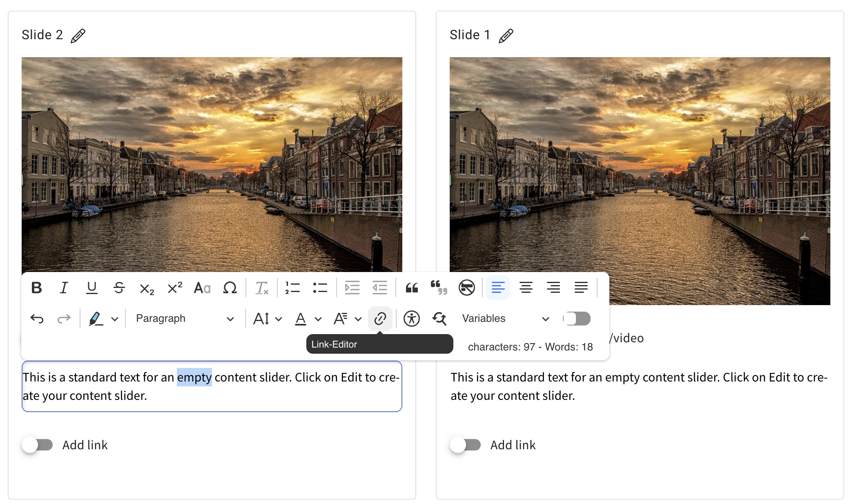Flip the toggle next to Variables
852x504 pixels.
pyautogui.click(x=576, y=319)
